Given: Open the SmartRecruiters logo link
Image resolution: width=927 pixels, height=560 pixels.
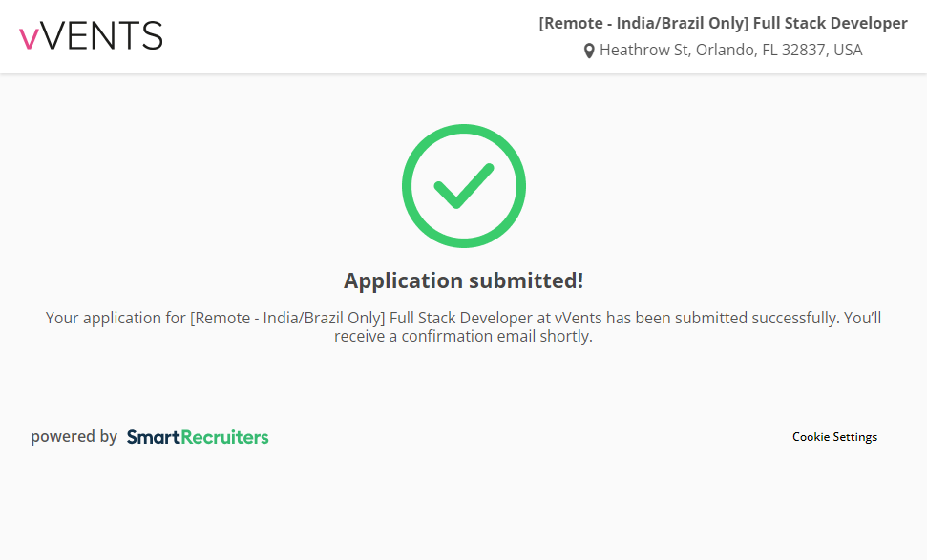Looking at the screenshot, I should coord(198,437).
